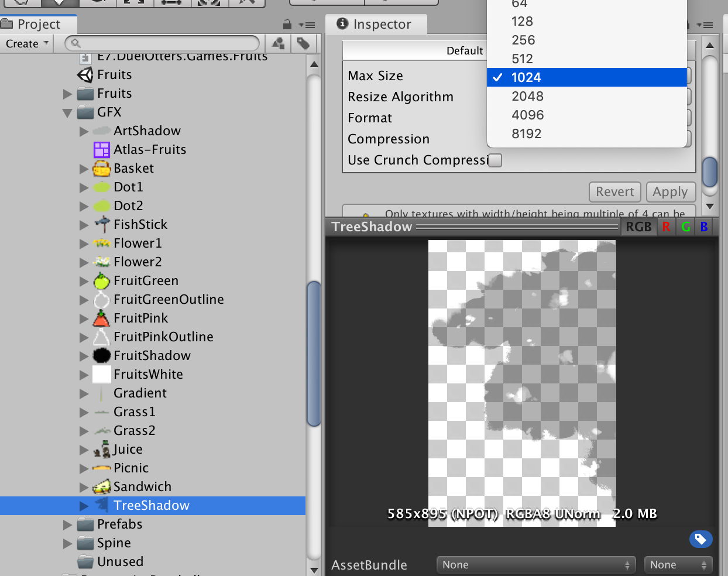Click the TreeShadow texture preview image
Screen dimensions: 728x576
pos(522,383)
